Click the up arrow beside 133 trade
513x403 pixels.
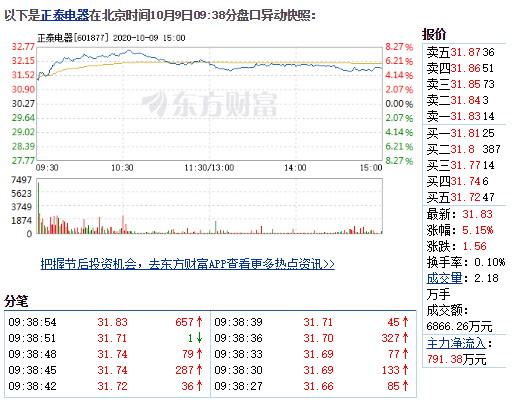pyautogui.click(x=405, y=370)
